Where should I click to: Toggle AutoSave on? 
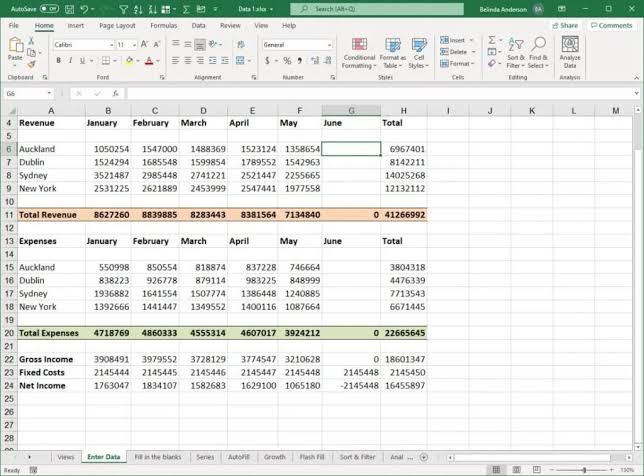pos(49,9)
